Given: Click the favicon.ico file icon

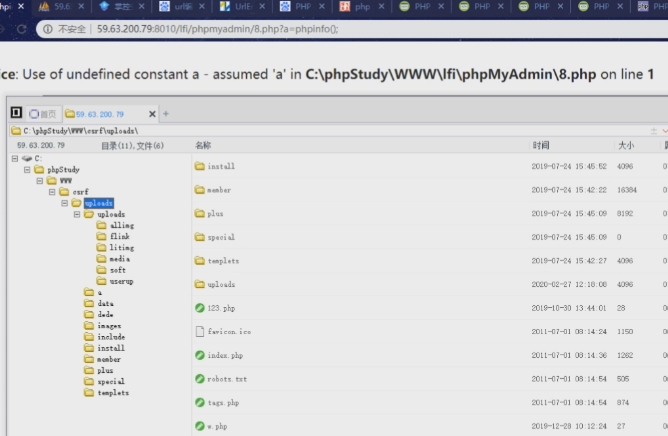Looking at the screenshot, I should (x=200, y=331).
